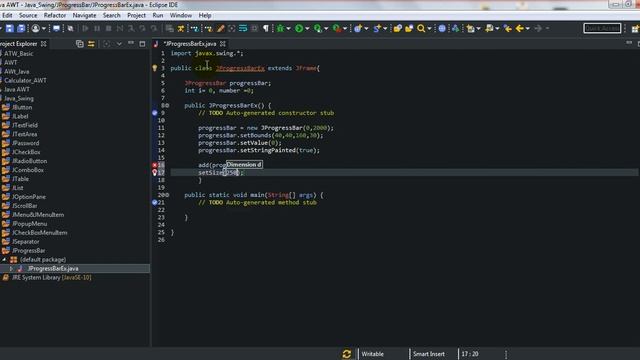
Task: Open the Navigate menu
Action: coord(84,16)
